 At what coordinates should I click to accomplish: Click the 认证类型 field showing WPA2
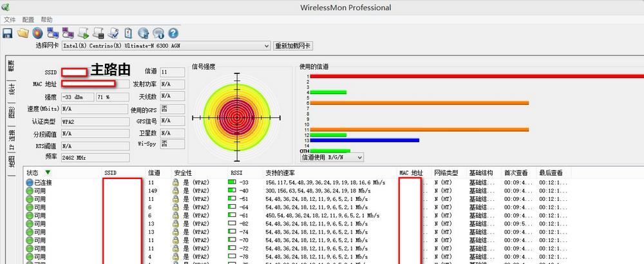pos(95,122)
